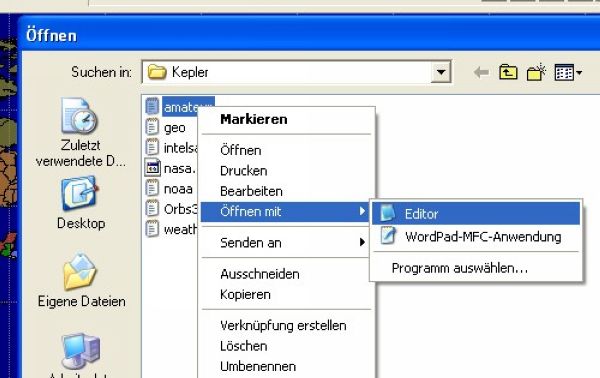Choose Drucken from context menu

286,171
